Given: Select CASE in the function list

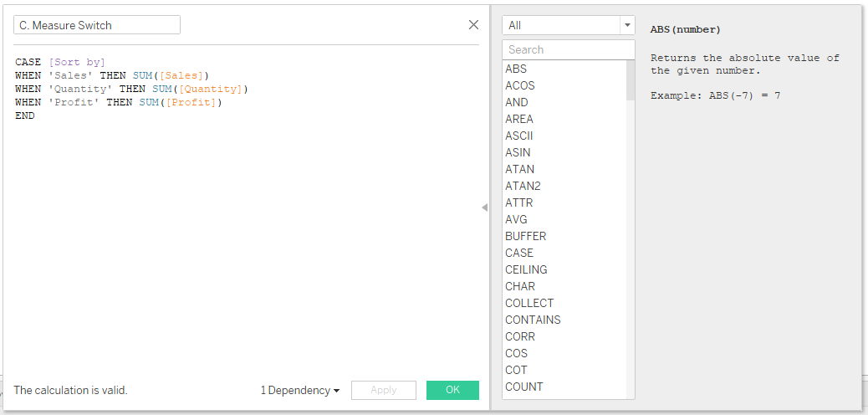Looking at the screenshot, I should point(519,253).
